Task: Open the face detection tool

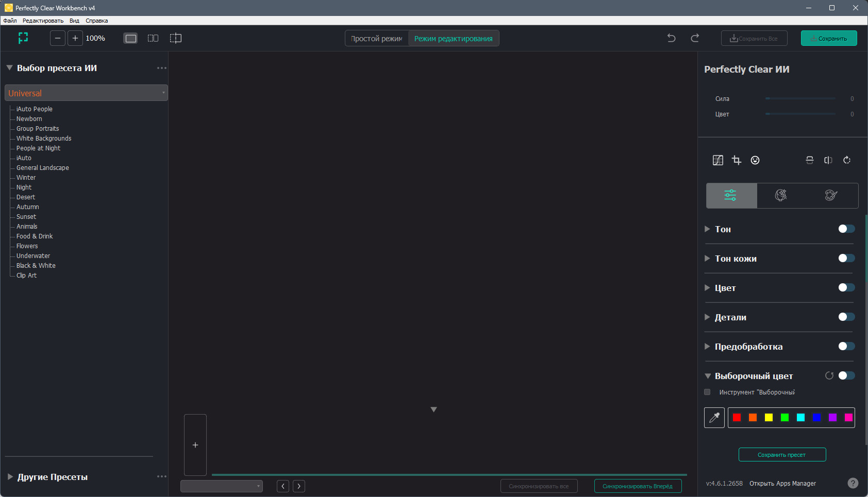Action: tap(755, 160)
